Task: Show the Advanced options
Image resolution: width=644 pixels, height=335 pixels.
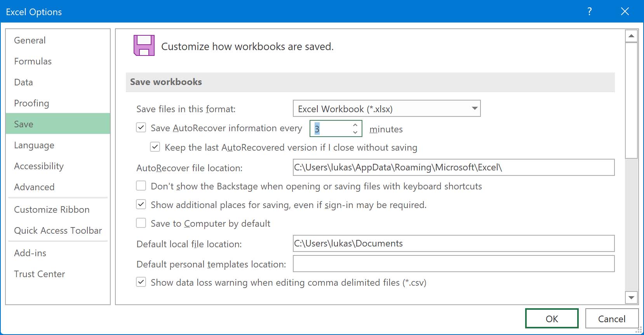Action: pyautogui.click(x=58, y=187)
